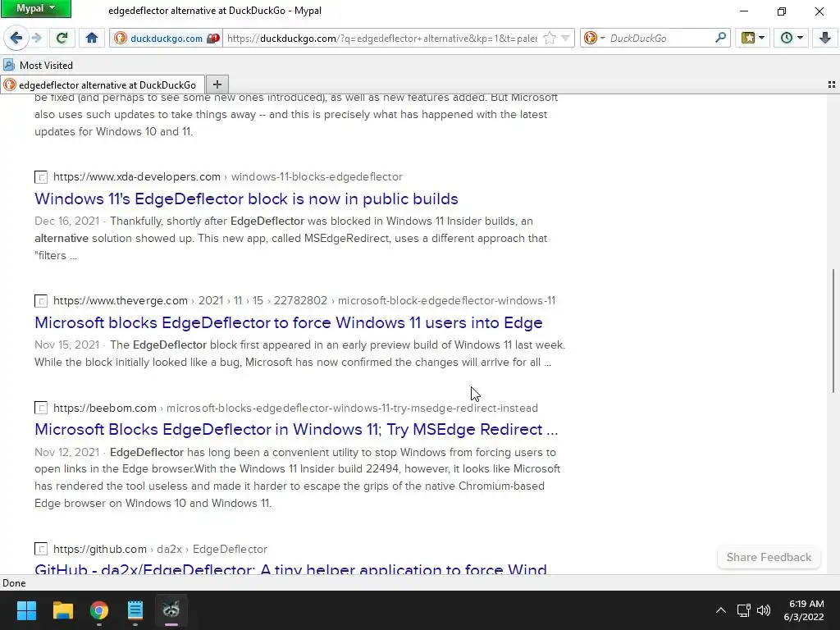Open the Most Visited bookmarks folder
Image resolution: width=840 pixels, height=630 pixels.
point(38,66)
